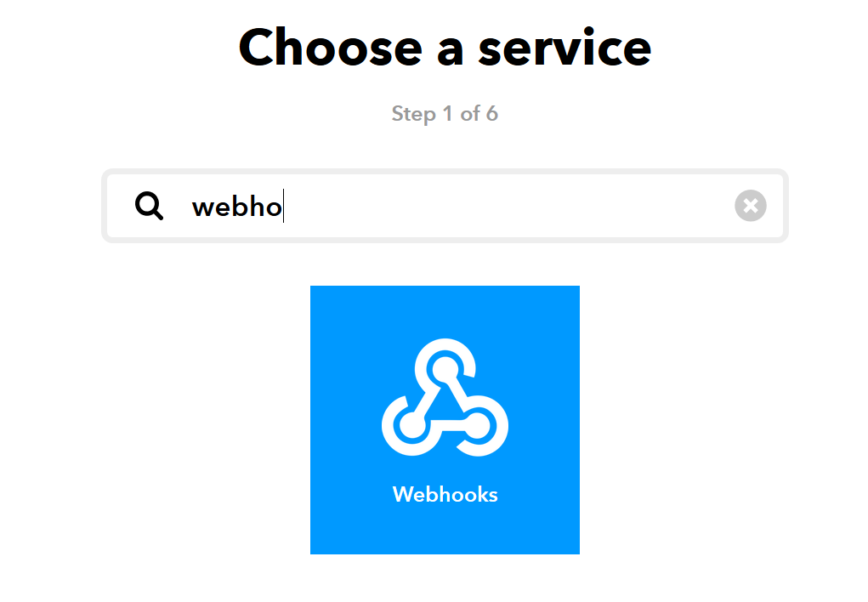The image size is (868, 602).
Task: Click the "Step 1 of 6" indicator
Action: coord(445,114)
